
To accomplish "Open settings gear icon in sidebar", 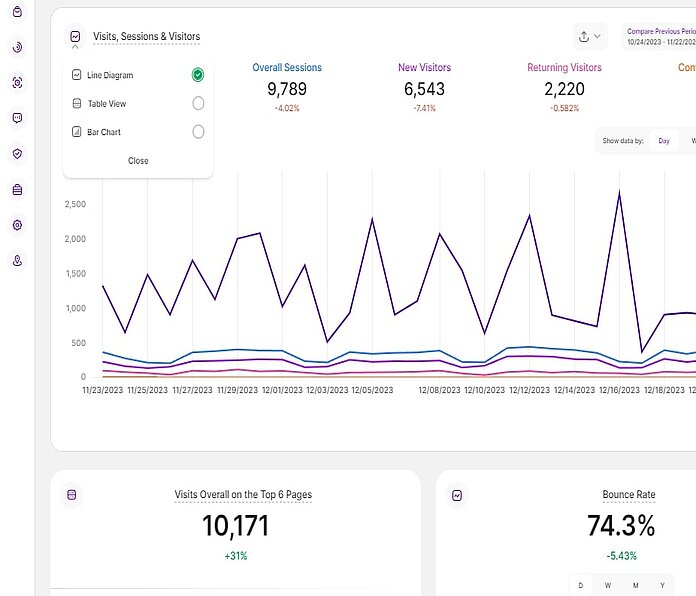I will pos(17,225).
